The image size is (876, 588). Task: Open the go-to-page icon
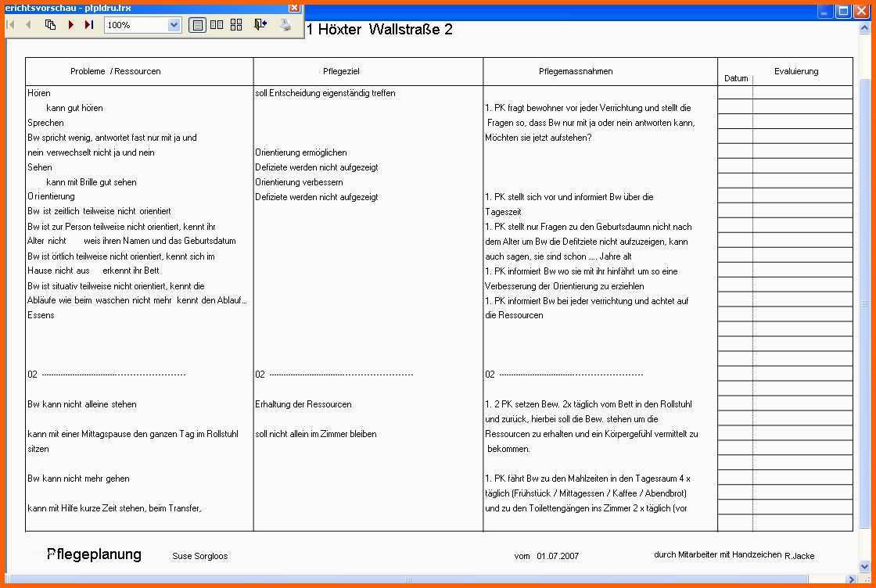tap(50, 24)
